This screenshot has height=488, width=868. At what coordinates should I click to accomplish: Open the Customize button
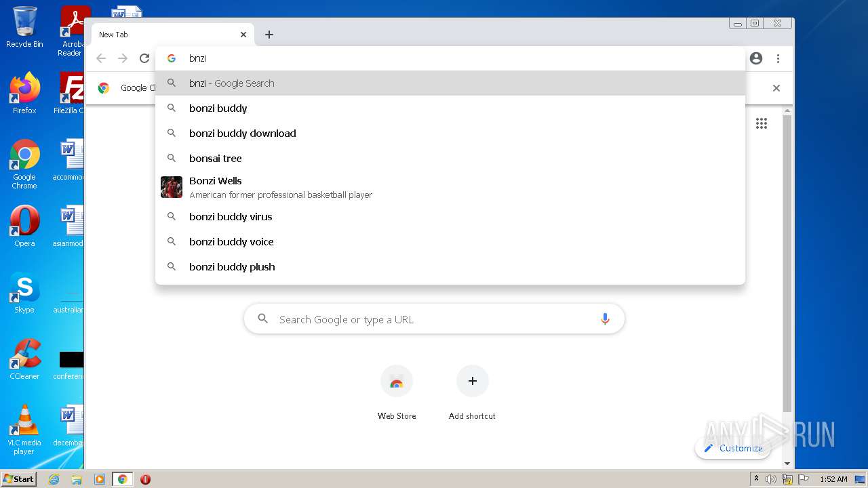(x=733, y=448)
